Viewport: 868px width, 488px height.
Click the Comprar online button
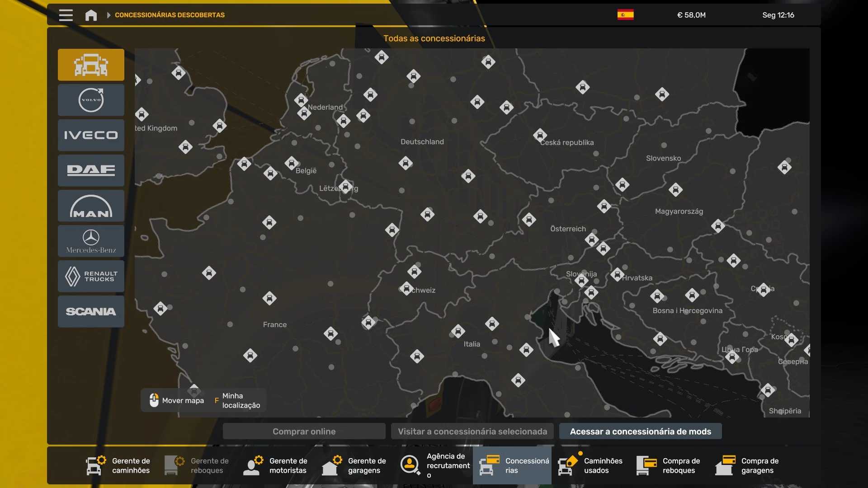pyautogui.click(x=304, y=431)
